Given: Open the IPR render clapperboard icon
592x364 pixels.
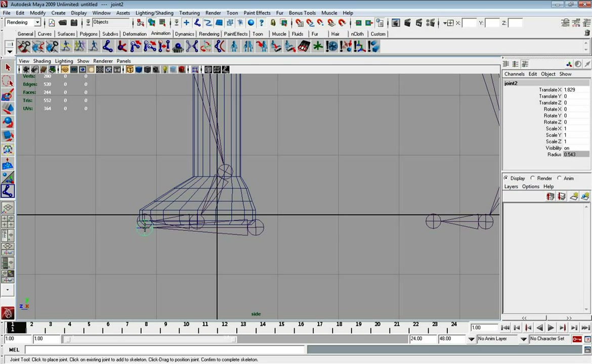Looking at the screenshot, I should (419, 23).
